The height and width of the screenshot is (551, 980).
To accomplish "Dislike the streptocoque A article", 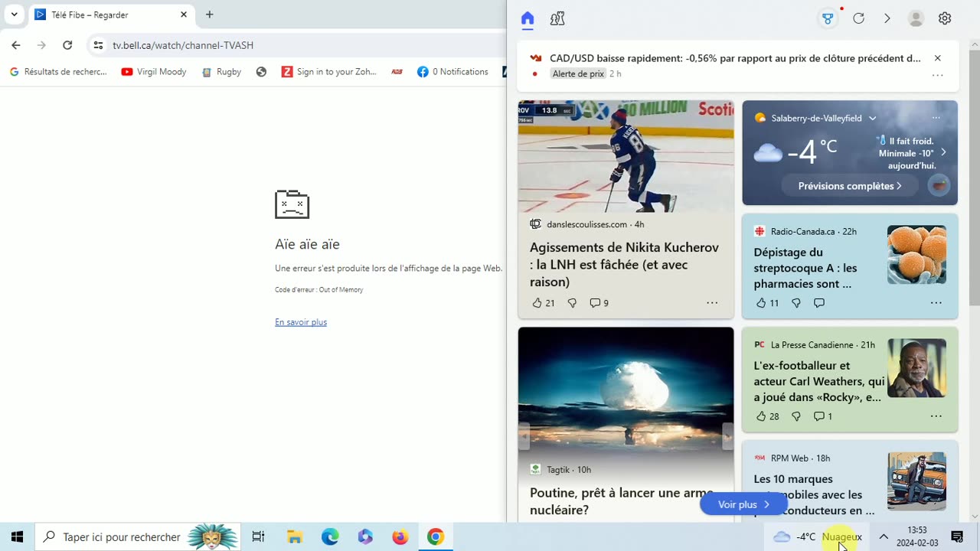I will tap(796, 303).
